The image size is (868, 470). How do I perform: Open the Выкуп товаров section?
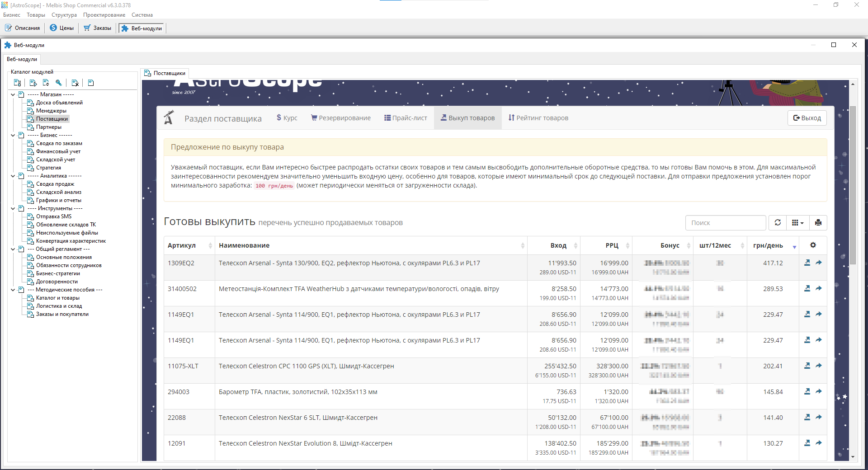pos(468,117)
